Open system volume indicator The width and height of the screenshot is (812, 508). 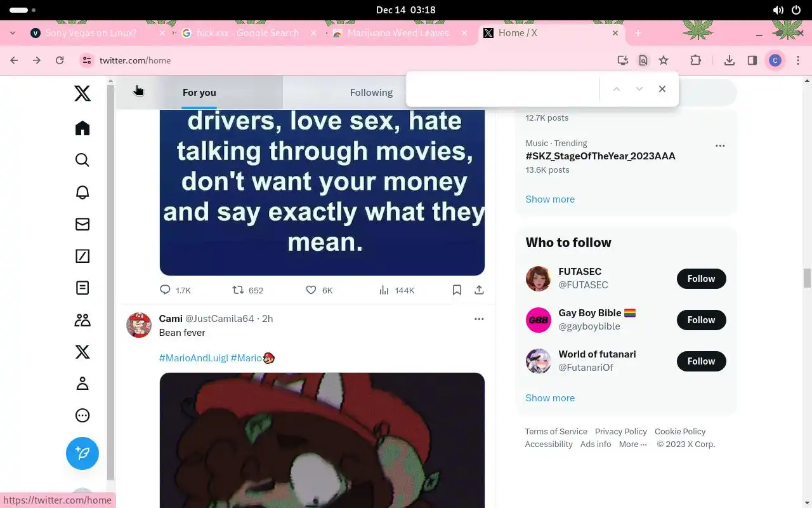pyautogui.click(x=778, y=10)
